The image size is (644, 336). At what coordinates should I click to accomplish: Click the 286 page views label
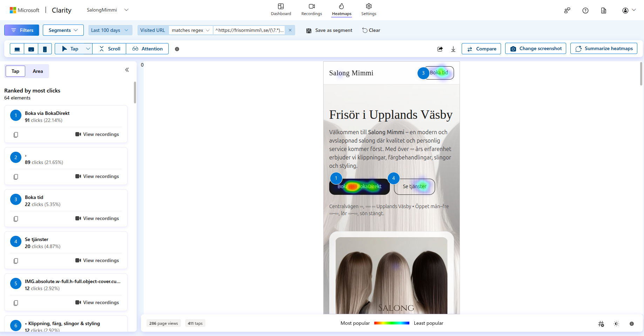[164, 323]
